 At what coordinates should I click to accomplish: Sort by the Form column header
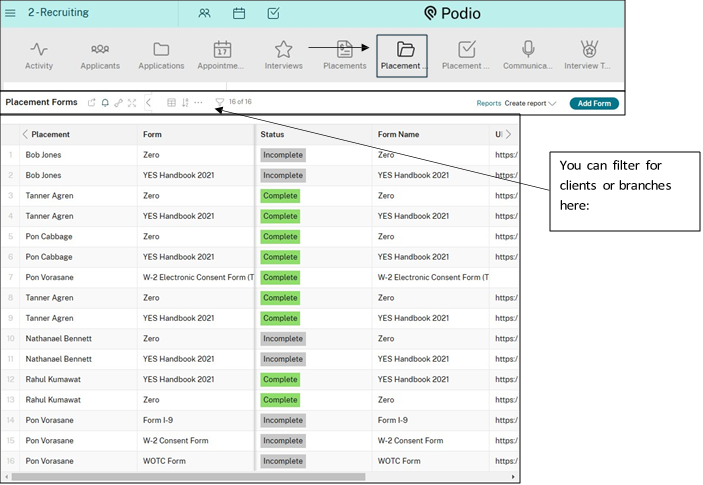point(152,134)
